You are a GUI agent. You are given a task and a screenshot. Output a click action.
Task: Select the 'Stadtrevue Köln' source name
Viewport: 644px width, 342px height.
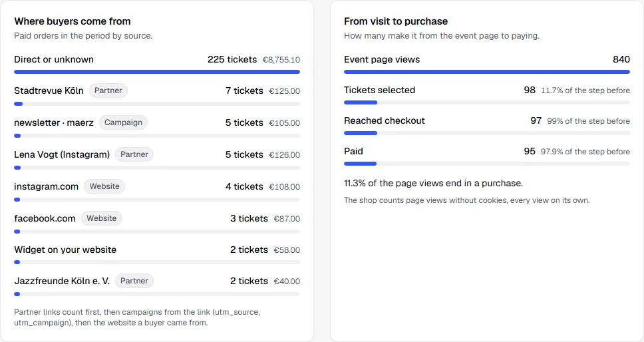click(x=49, y=90)
